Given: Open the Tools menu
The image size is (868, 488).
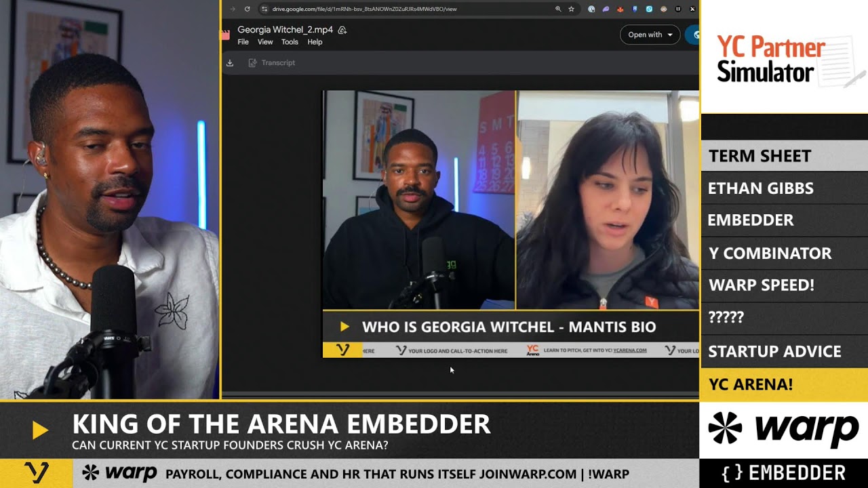Looking at the screenshot, I should click(x=290, y=42).
